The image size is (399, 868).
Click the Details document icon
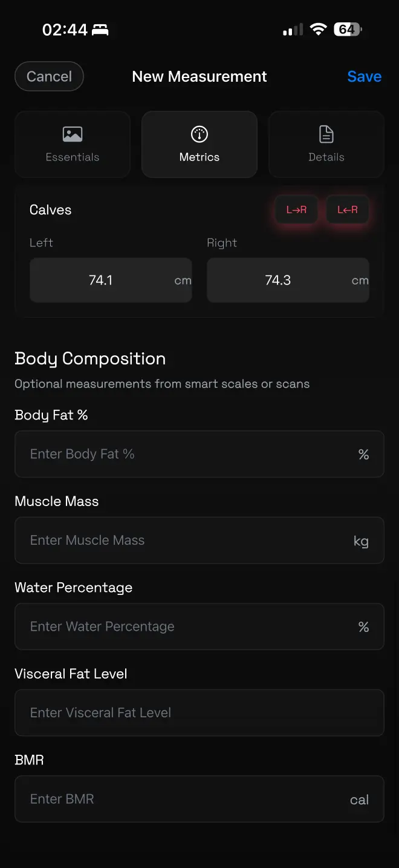pos(326,134)
